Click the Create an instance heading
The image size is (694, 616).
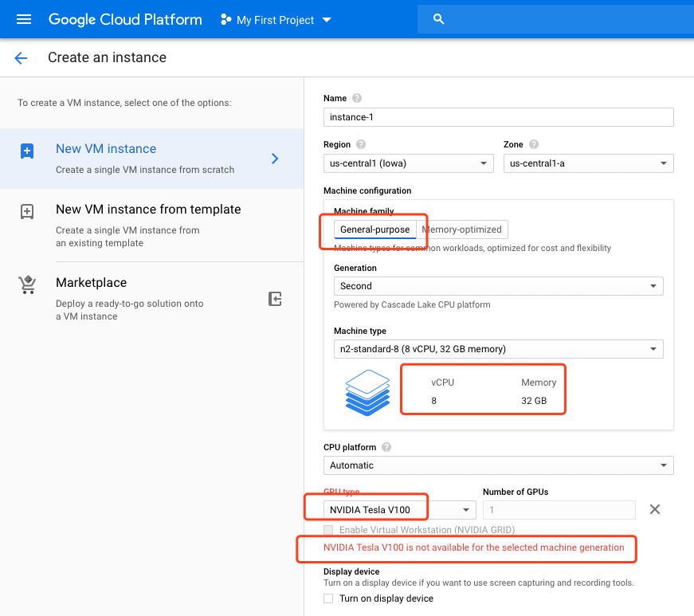(107, 57)
